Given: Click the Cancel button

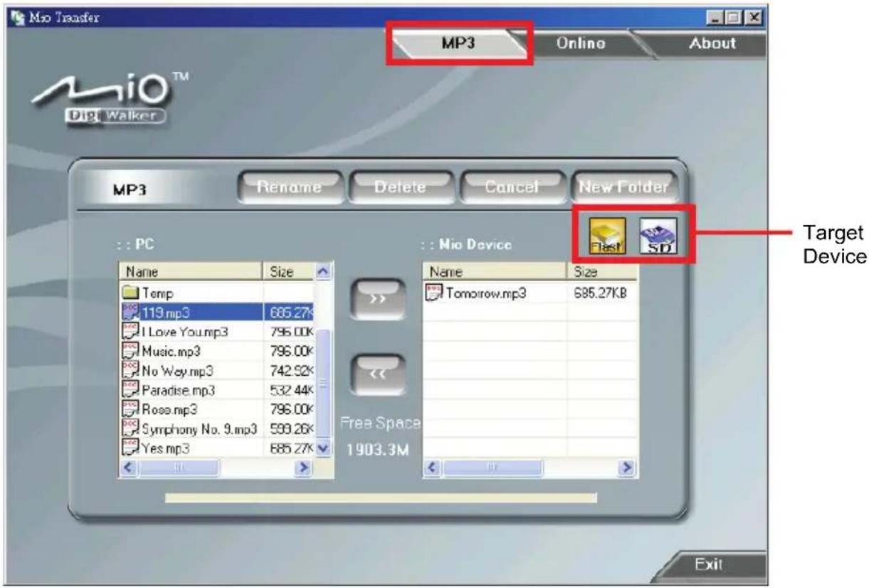Looking at the screenshot, I should 512,187.
